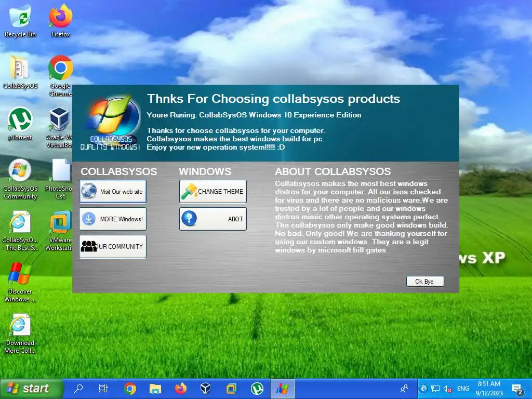
Task: Expand the system tray hidden icons arrow
Action: (423, 389)
